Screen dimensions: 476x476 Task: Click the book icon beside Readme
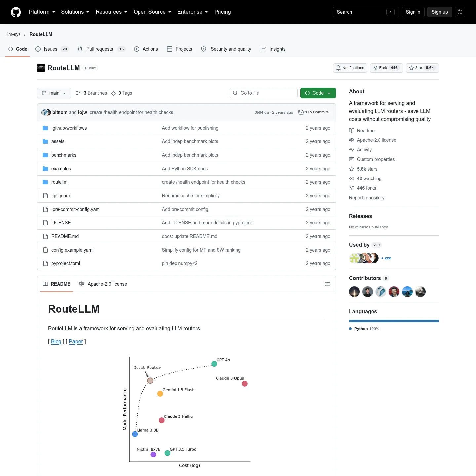click(x=352, y=131)
